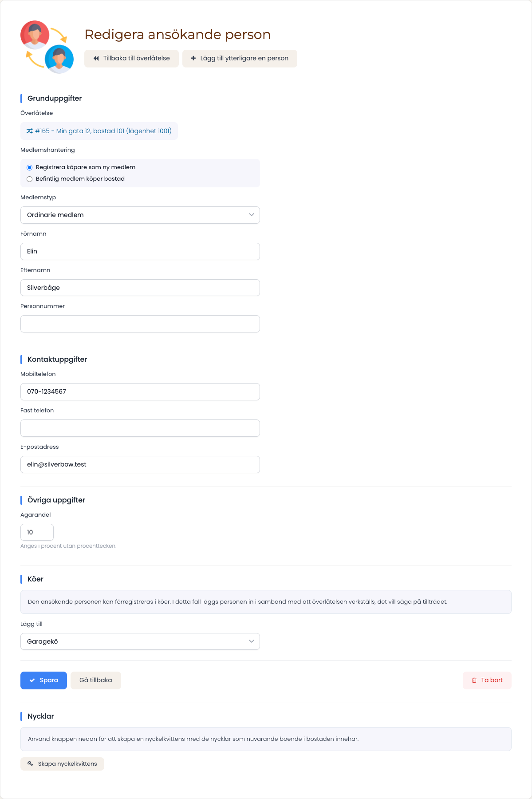Click the key icon on Skapa nyckelkvittens
The width and height of the screenshot is (532, 799).
30,764
